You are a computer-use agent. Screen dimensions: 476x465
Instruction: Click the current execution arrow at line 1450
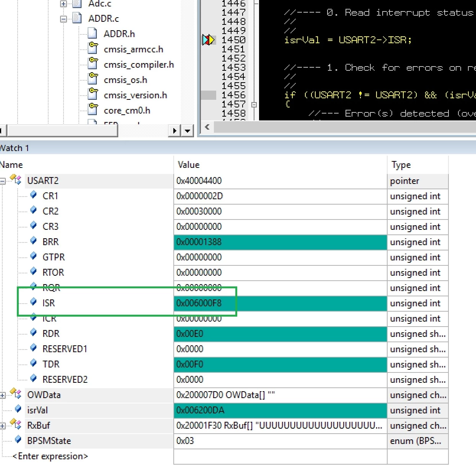pyautogui.click(x=209, y=40)
